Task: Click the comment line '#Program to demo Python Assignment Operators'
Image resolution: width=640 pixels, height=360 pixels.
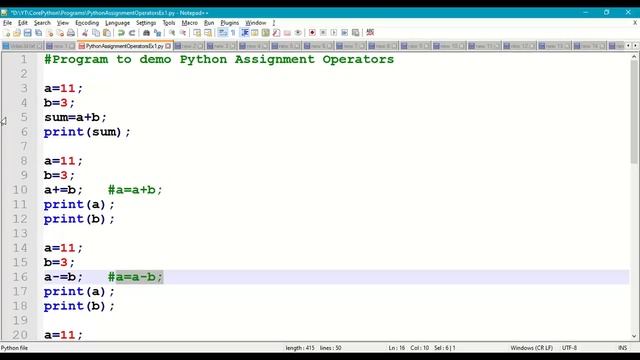Action: pos(219,59)
